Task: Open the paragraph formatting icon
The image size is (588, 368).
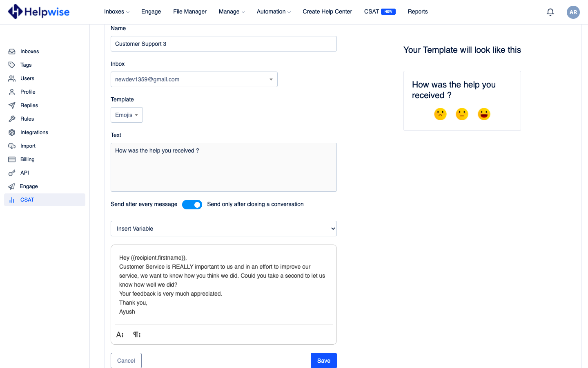Action: pos(137,334)
